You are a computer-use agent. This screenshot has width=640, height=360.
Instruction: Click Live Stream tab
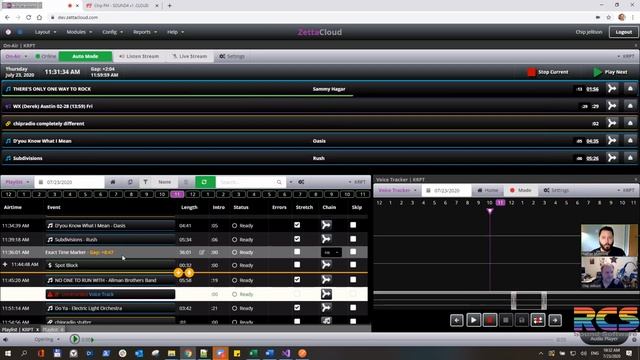190,56
